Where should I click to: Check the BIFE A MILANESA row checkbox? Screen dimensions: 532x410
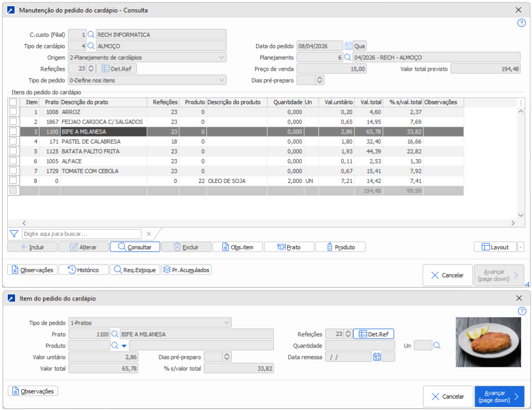click(x=13, y=131)
